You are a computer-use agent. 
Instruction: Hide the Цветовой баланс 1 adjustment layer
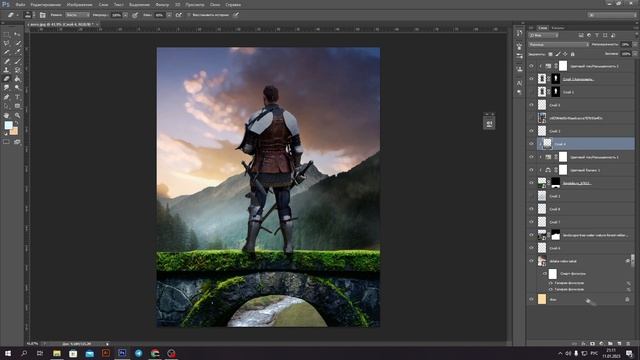point(531,170)
